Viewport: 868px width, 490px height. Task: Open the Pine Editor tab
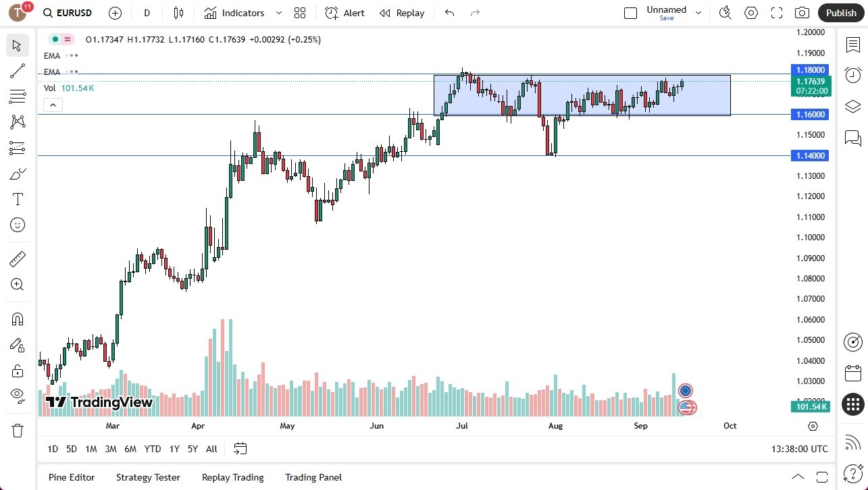(x=71, y=477)
